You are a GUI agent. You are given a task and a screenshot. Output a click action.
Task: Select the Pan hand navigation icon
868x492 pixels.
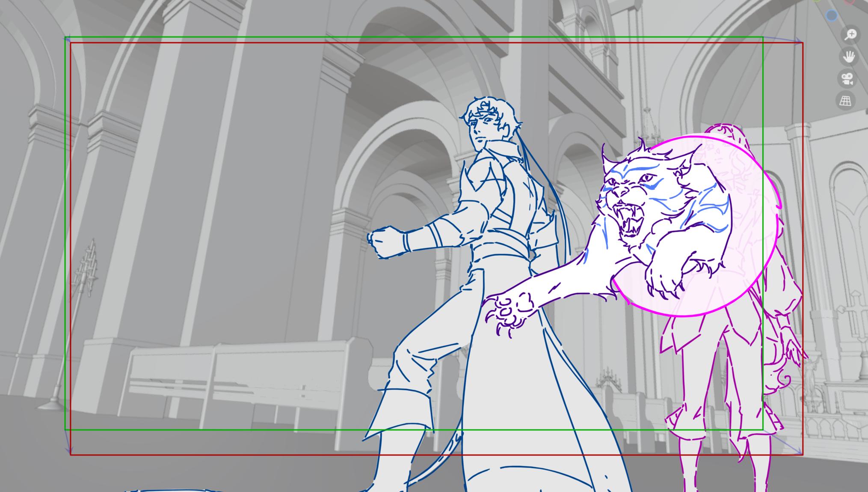pos(849,57)
